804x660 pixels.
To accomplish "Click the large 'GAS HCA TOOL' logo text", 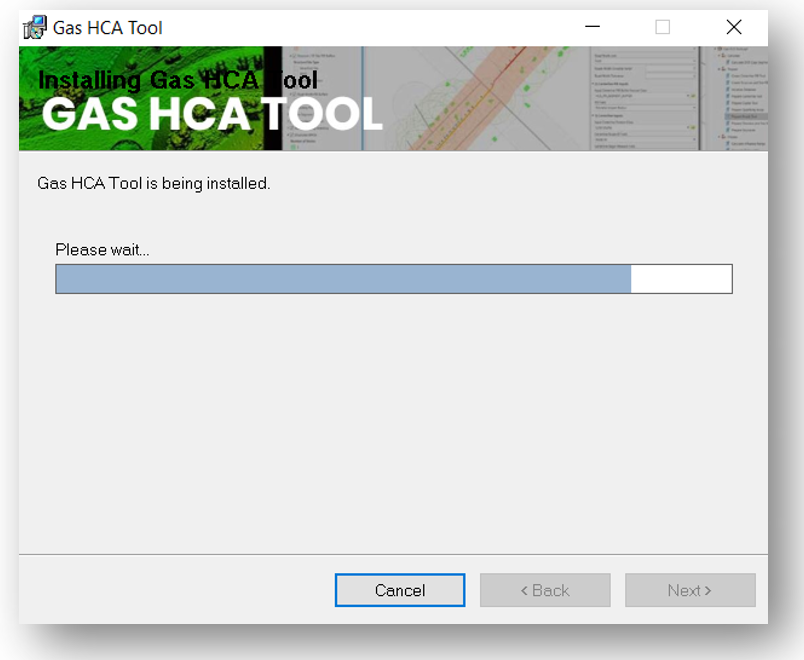I will point(212,115).
